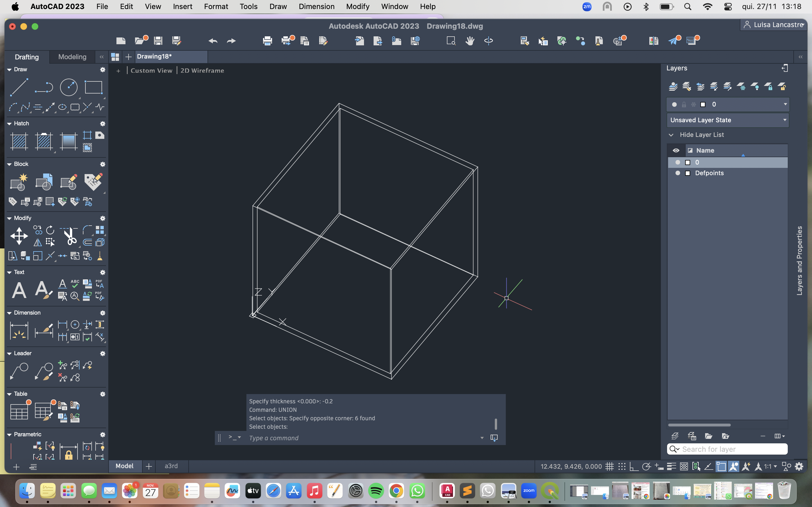Image resolution: width=812 pixels, height=507 pixels.
Task: Select the Circle draw tool
Action: [69, 88]
